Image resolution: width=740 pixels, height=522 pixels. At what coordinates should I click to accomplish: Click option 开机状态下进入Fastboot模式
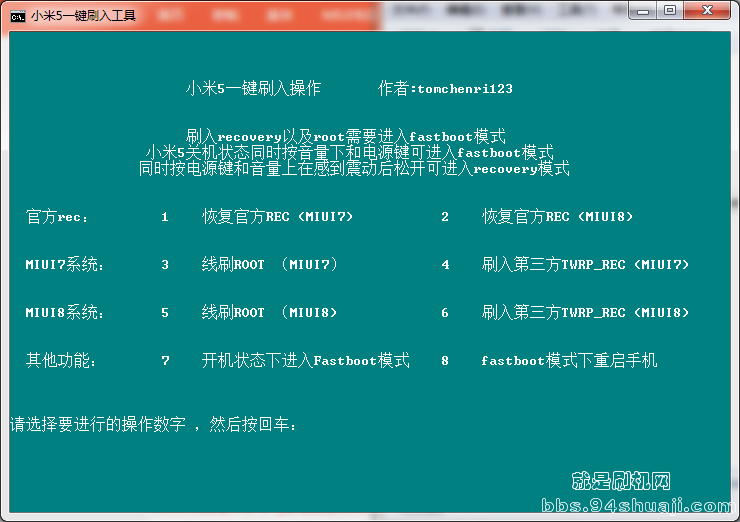(306, 361)
